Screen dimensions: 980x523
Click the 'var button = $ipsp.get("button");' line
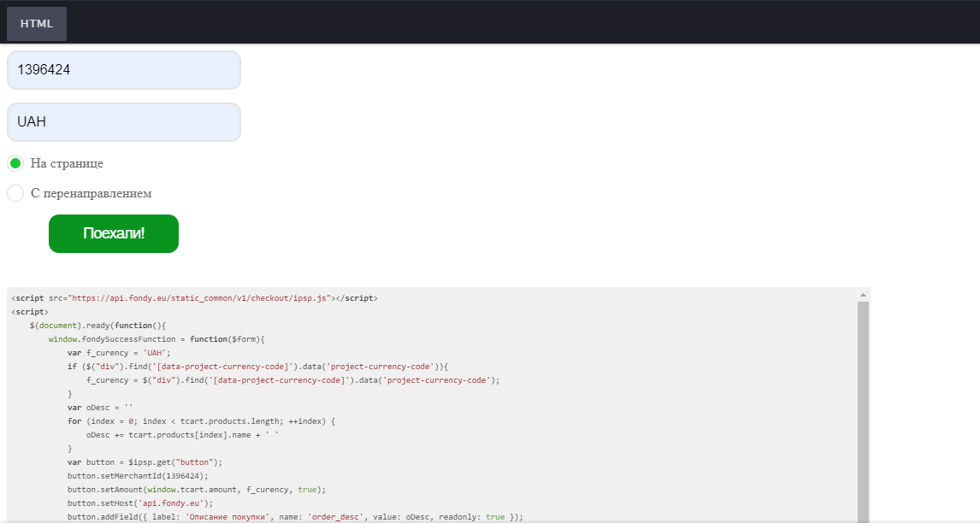145,462
